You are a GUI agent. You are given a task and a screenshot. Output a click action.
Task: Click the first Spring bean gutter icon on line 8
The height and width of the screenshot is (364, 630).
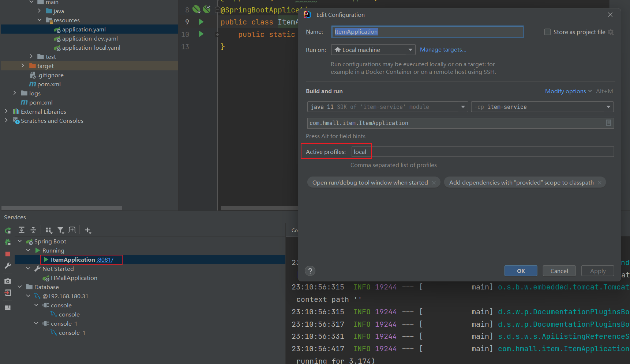(196, 9)
